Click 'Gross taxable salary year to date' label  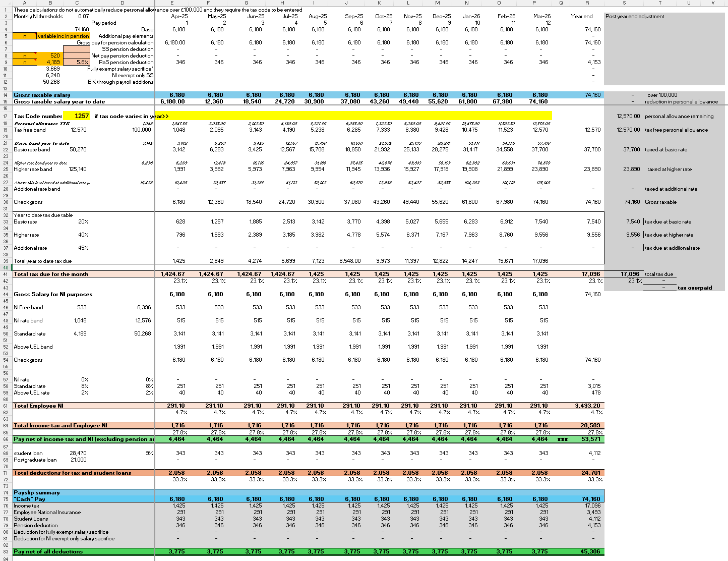59,101
